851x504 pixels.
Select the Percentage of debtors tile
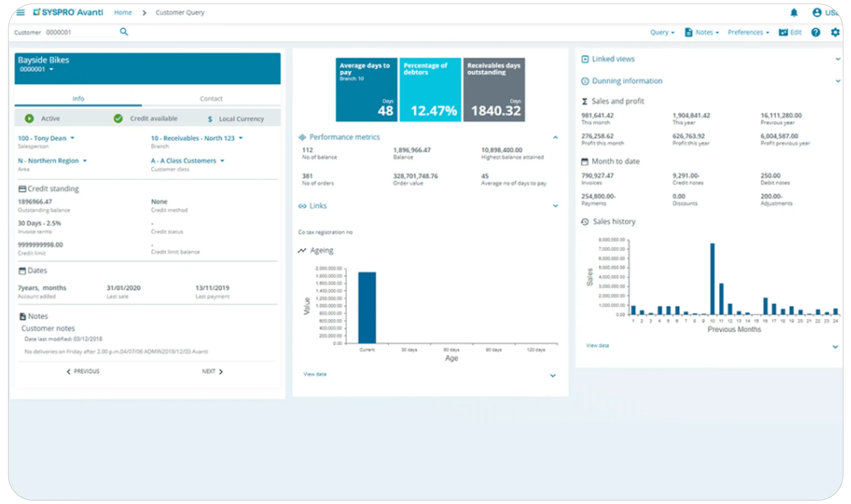pyautogui.click(x=430, y=90)
